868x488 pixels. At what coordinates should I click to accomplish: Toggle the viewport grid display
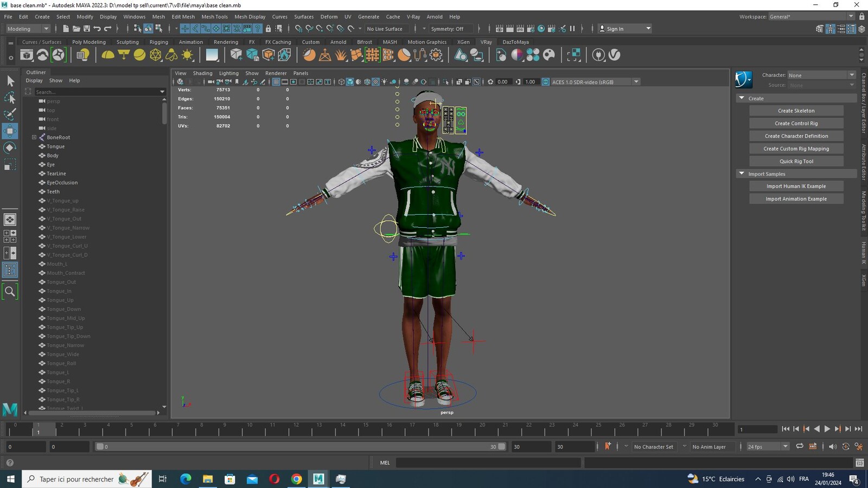tap(276, 82)
